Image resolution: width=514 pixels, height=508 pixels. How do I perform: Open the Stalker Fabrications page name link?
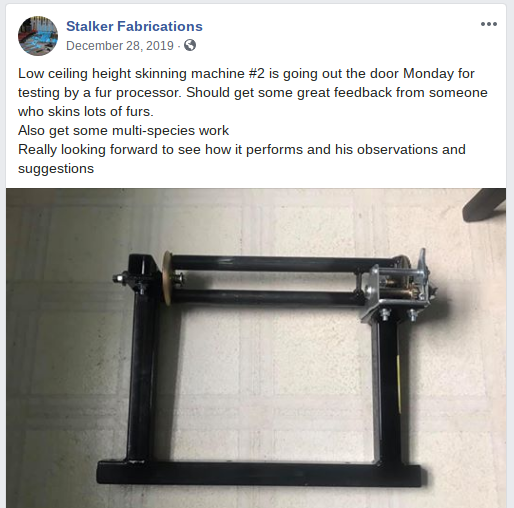(x=134, y=26)
